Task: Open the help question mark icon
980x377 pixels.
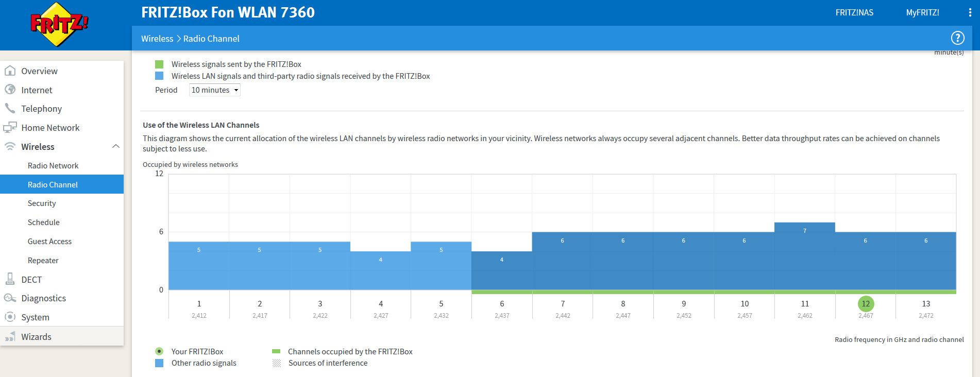Action: [x=957, y=38]
